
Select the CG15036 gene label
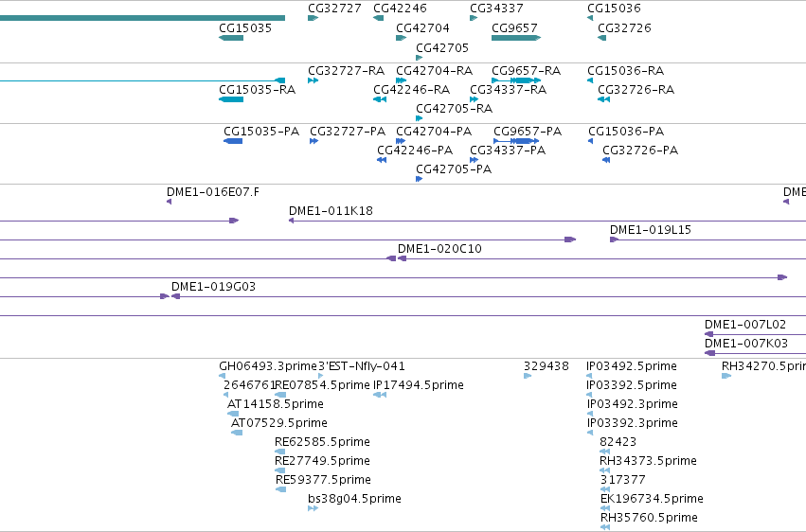614,9
